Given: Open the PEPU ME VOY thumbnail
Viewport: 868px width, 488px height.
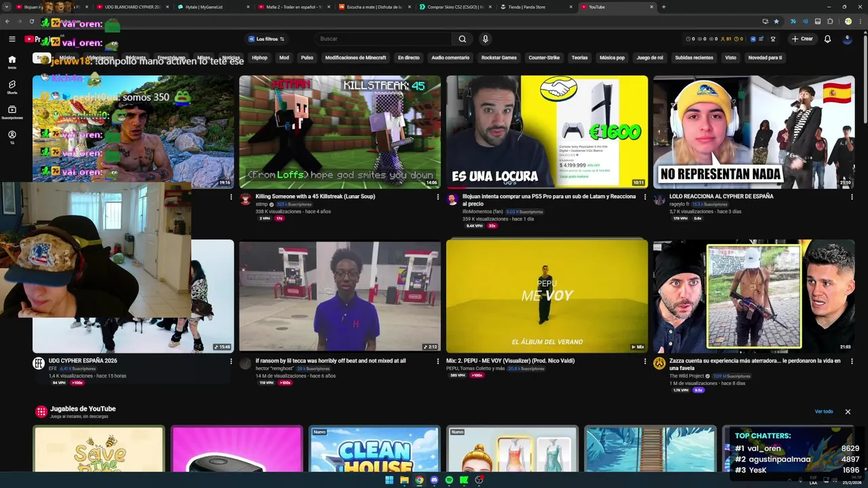Looking at the screenshot, I should (547, 296).
